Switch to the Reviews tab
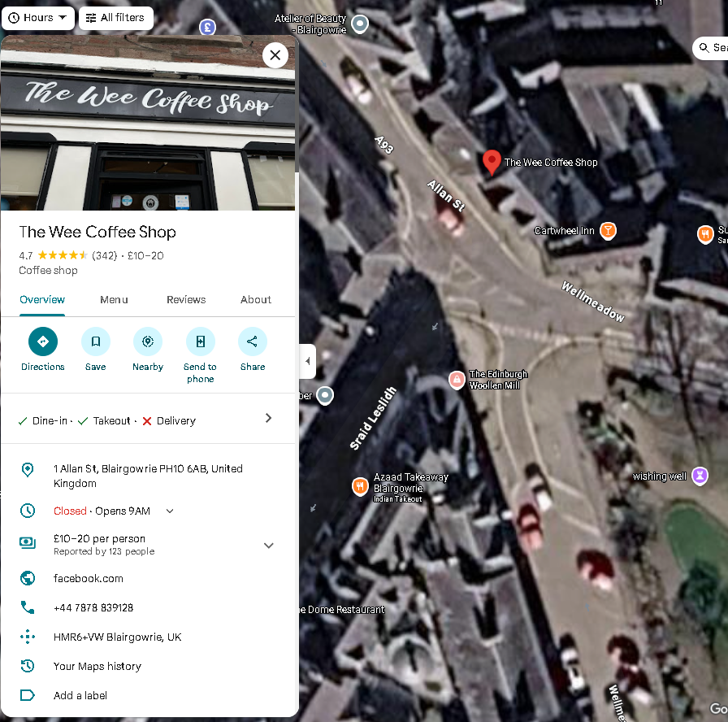 (186, 300)
